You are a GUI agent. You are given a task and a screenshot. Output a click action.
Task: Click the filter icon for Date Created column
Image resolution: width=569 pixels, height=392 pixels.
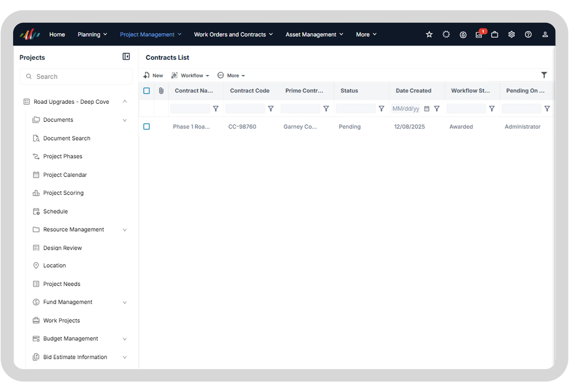tap(437, 109)
